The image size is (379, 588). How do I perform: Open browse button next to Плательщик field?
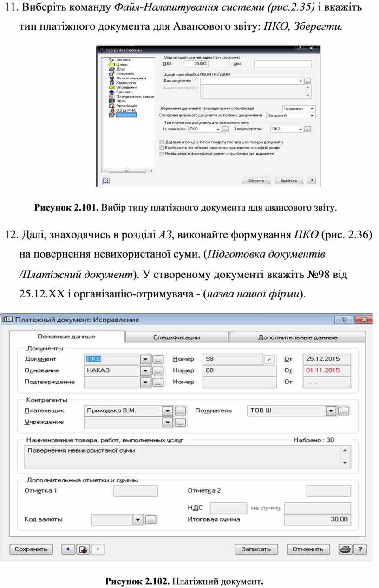coord(180,411)
